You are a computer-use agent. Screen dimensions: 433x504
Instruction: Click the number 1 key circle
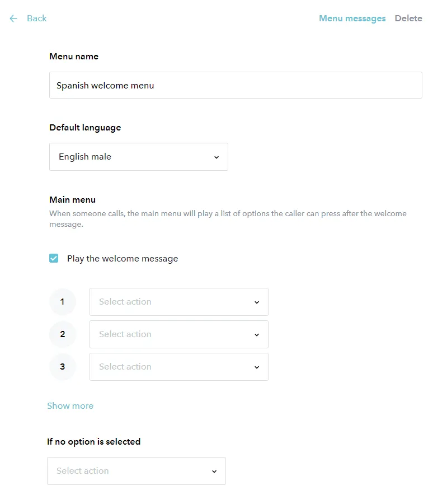[62, 302]
